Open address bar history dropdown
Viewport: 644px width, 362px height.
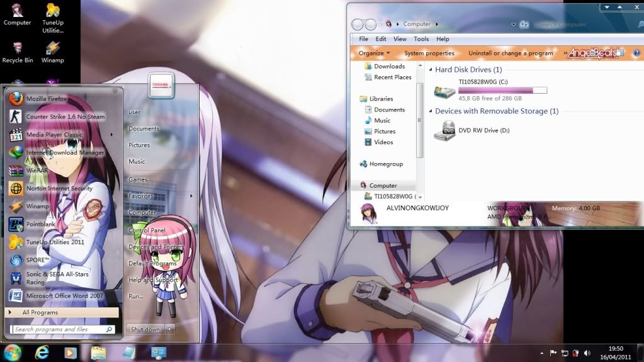[x=514, y=25]
